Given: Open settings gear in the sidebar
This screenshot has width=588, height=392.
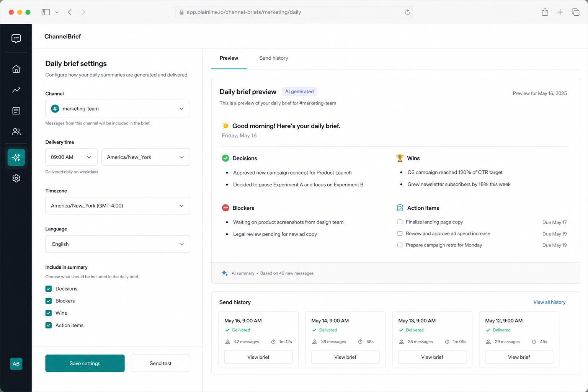Looking at the screenshot, I should pos(16,178).
